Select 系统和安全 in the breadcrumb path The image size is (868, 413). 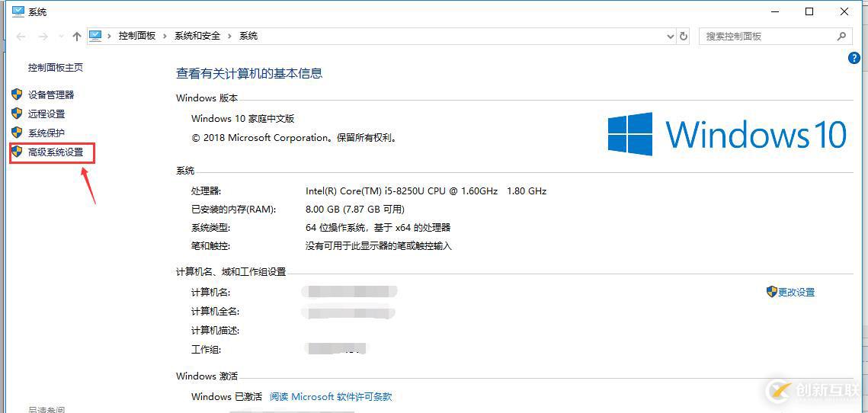tap(197, 36)
